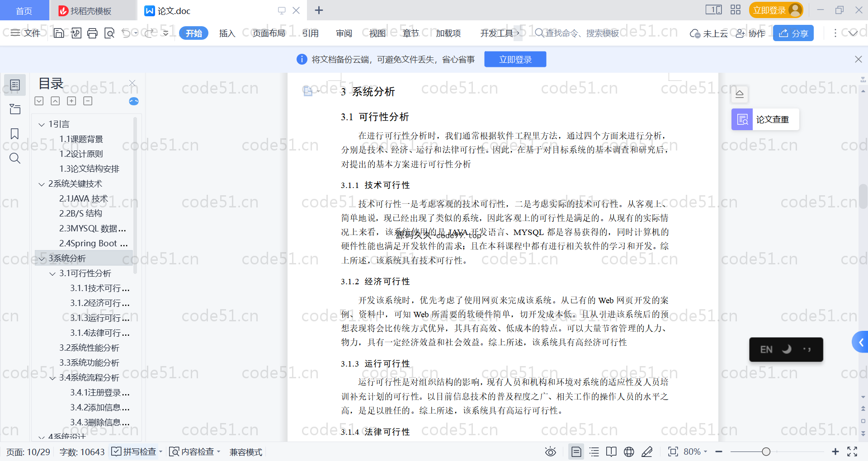Click the 协作 collaborate button
868x461 pixels.
coord(750,33)
